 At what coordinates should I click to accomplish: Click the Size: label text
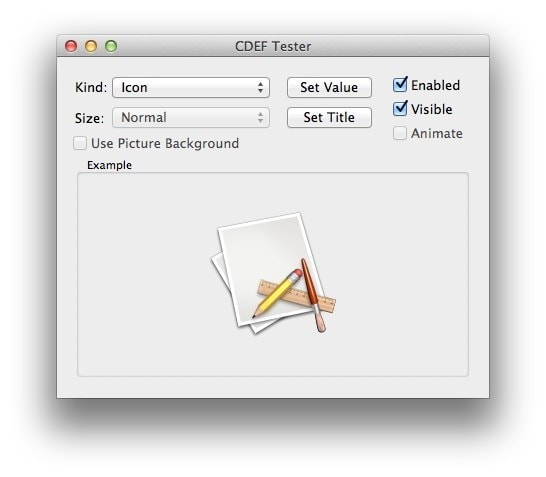[89, 118]
